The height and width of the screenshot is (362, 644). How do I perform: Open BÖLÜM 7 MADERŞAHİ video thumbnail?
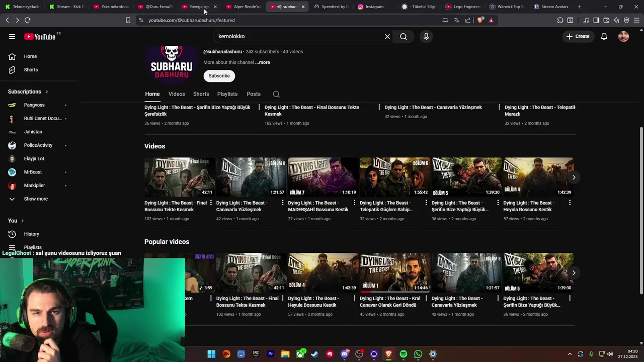(323, 177)
